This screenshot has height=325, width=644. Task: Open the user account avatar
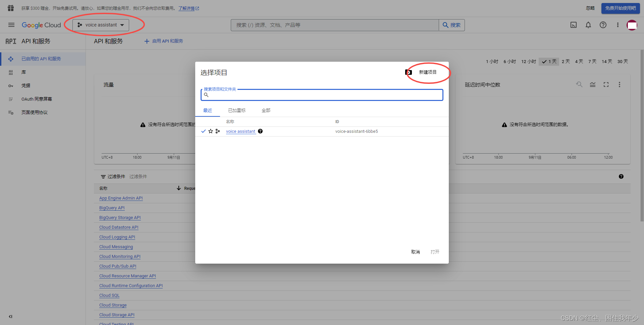[x=632, y=25]
